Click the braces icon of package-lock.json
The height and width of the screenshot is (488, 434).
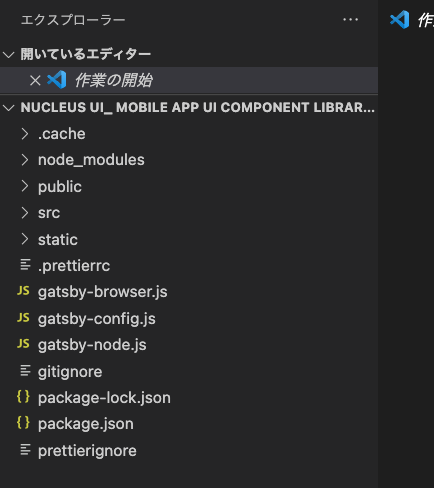click(x=23, y=397)
